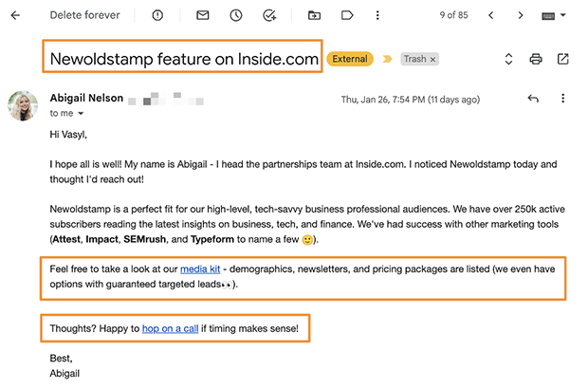Click the importance marker arrow
Viewport: 588px width, 389px height.
(x=387, y=59)
